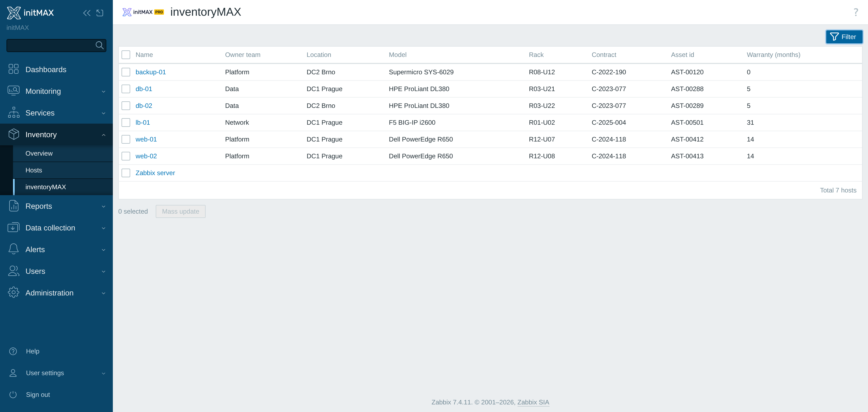Collapse the sidebar with double-chevron icon
Screen dimensions: 868x412
[x=87, y=13]
